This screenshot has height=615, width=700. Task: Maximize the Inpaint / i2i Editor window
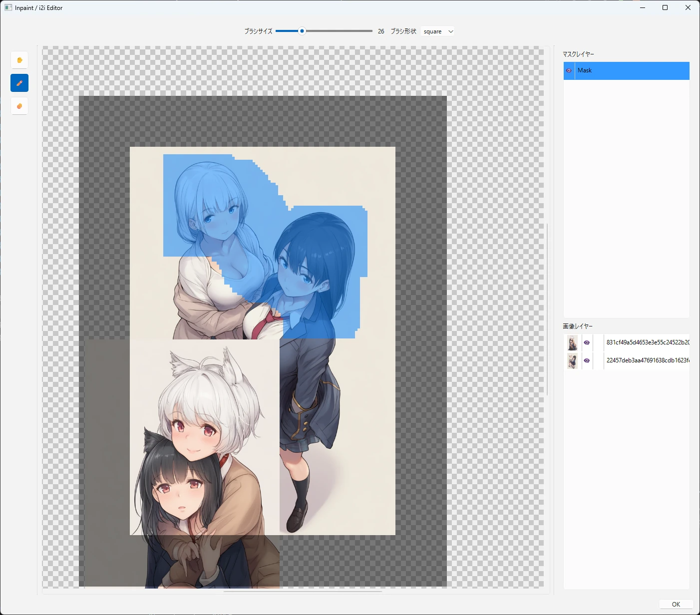tap(665, 7)
